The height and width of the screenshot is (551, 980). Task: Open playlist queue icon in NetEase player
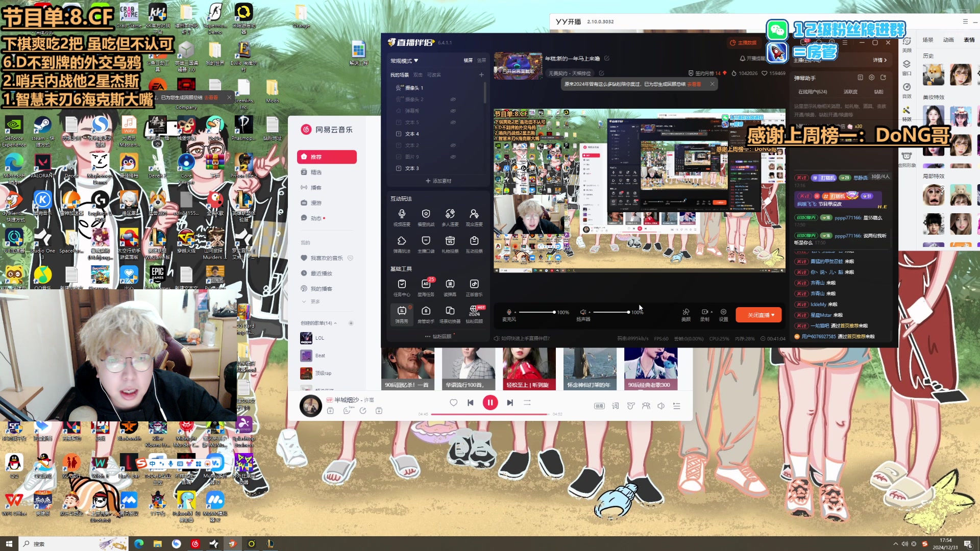pos(677,406)
